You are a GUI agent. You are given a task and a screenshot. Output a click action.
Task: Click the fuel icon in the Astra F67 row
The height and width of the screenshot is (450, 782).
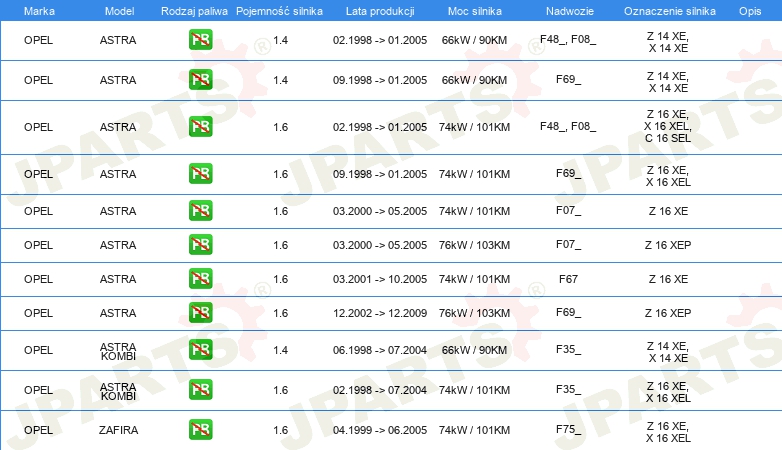coord(200,278)
